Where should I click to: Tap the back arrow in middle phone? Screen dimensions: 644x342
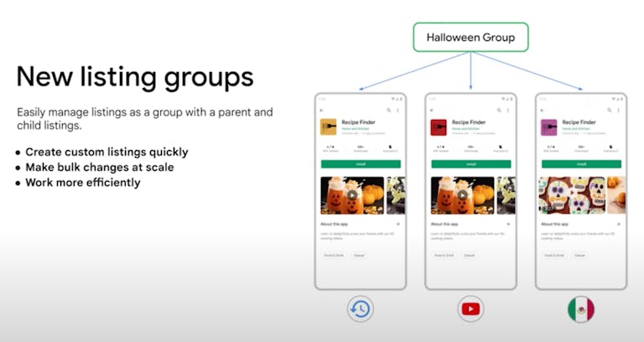tap(432, 110)
